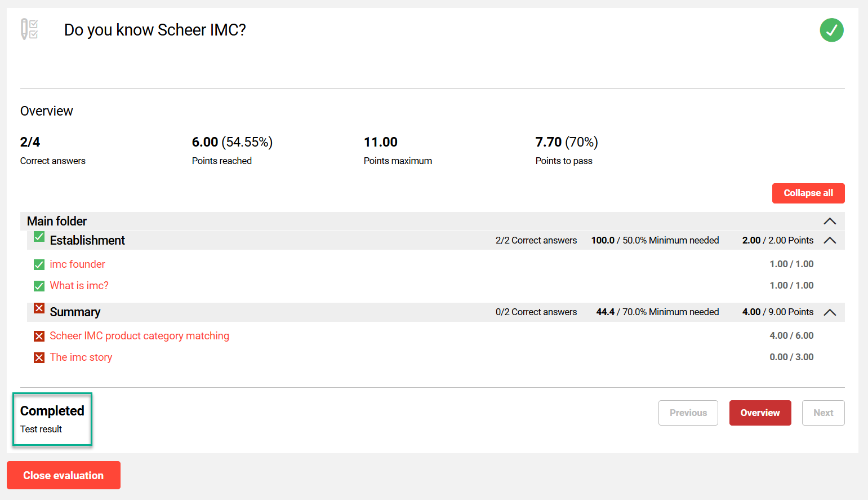Click the 4.00 / 6.00 score
This screenshot has height=500, width=868.
(791, 336)
